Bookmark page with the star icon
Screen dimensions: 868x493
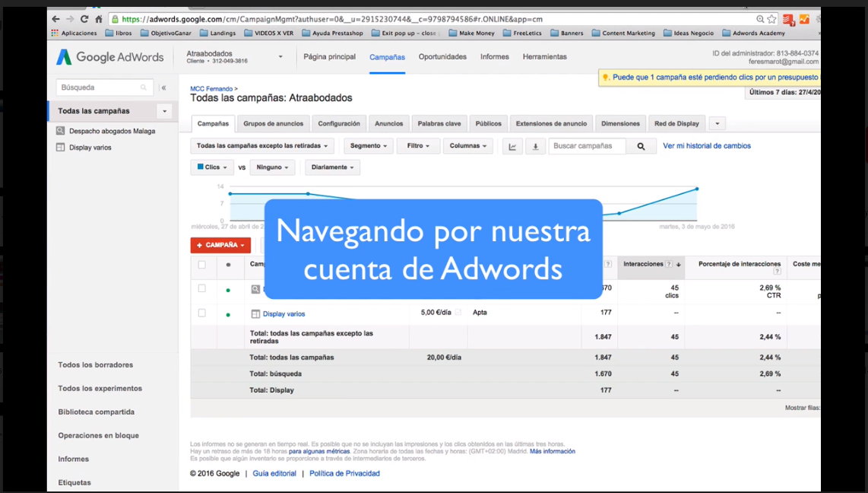tap(771, 19)
